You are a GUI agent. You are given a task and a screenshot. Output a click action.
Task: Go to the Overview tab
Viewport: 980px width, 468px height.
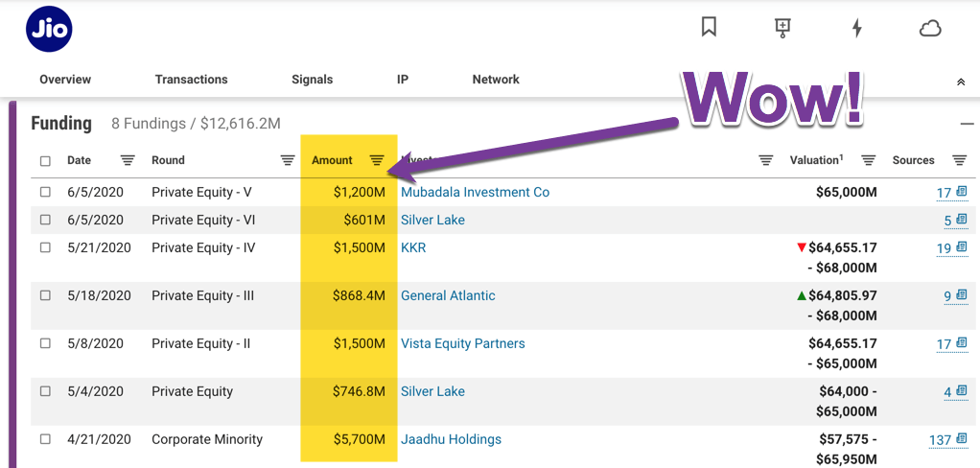click(x=65, y=80)
